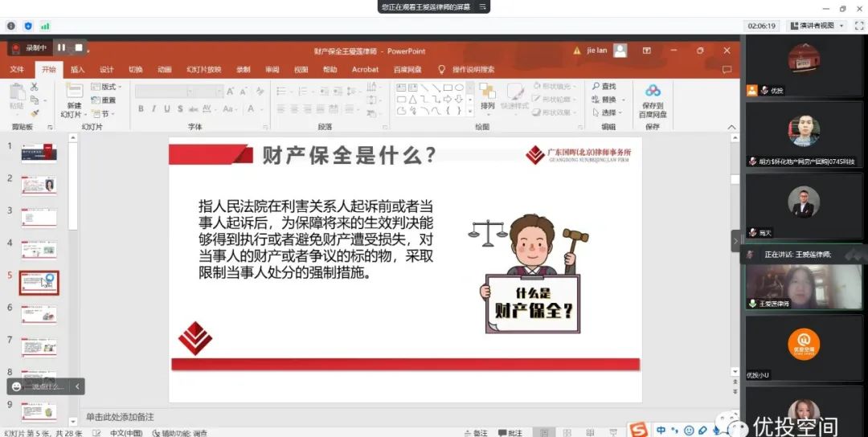Open the Aa change case dropdown

229,109
